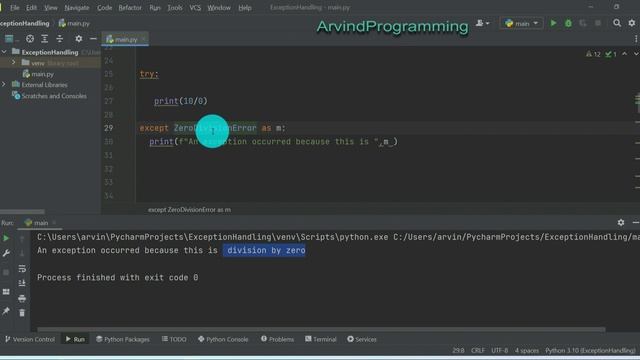Open the Navigate menu
Screen dimensions: 640x360
click(x=77, y=7)
